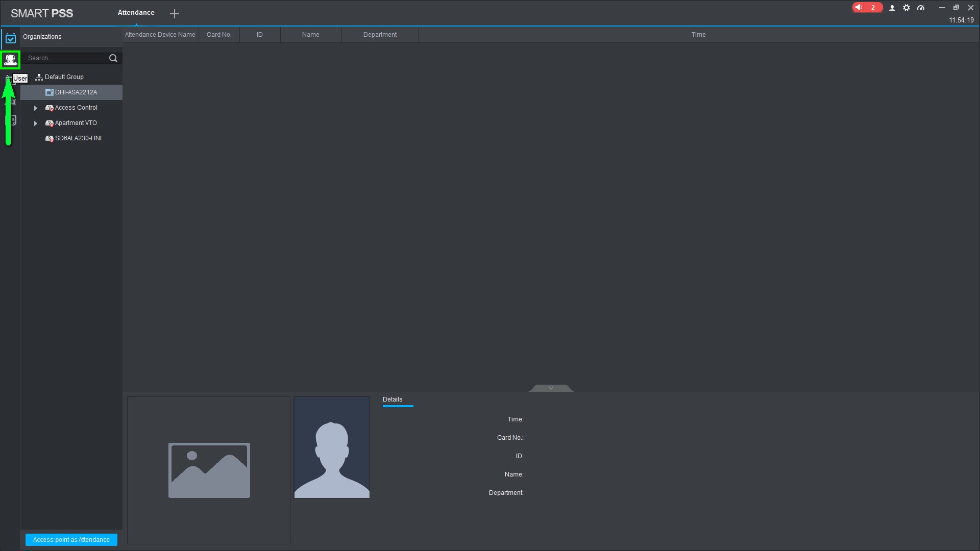
Task: Expand the Access Control tree node
Action: (36, 108)
